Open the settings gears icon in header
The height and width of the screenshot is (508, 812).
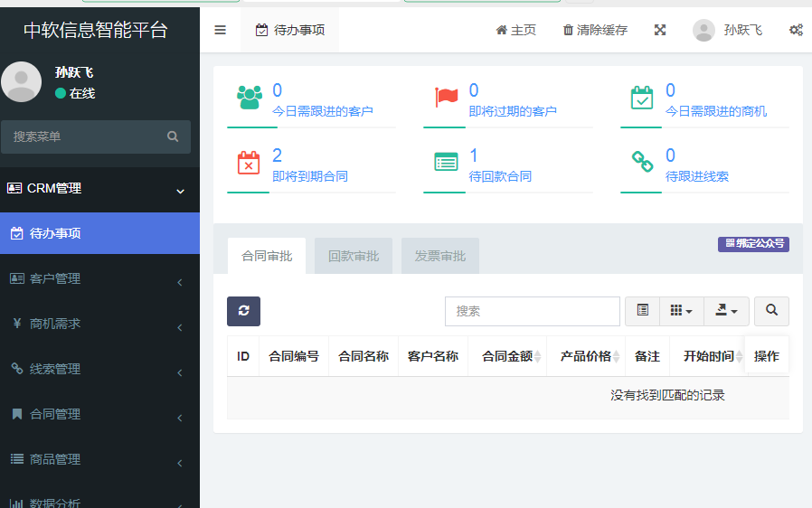point(796,30)
